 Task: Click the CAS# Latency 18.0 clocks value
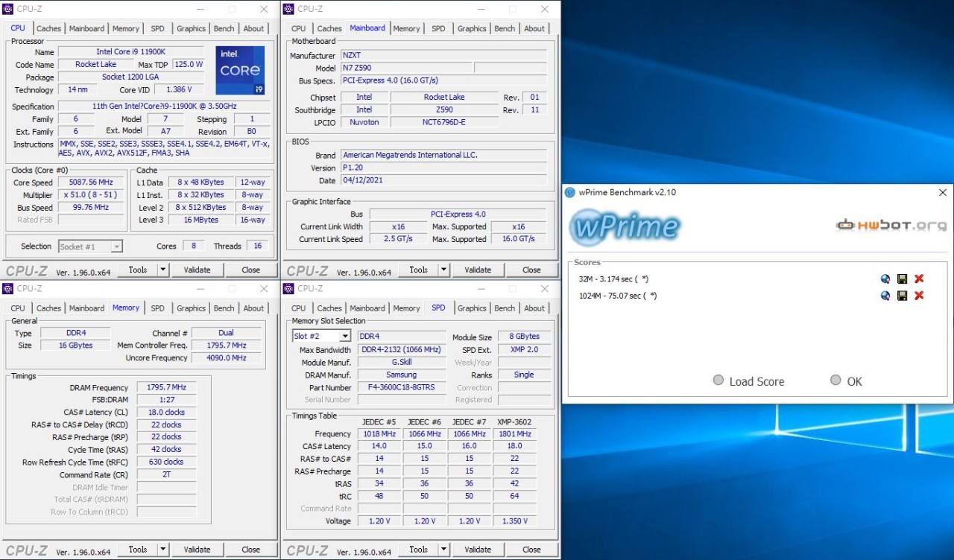click(x=166, y=413)
